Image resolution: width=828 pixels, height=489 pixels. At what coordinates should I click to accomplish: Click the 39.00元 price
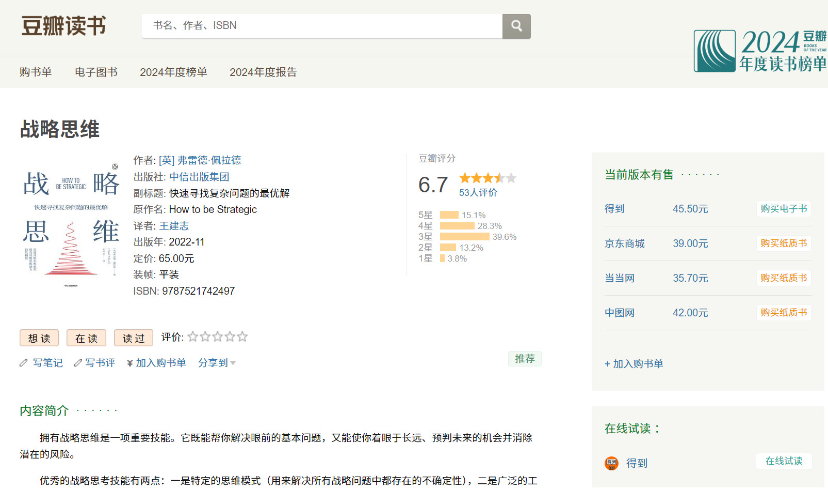pyautogui.click(x=690, y=243)
